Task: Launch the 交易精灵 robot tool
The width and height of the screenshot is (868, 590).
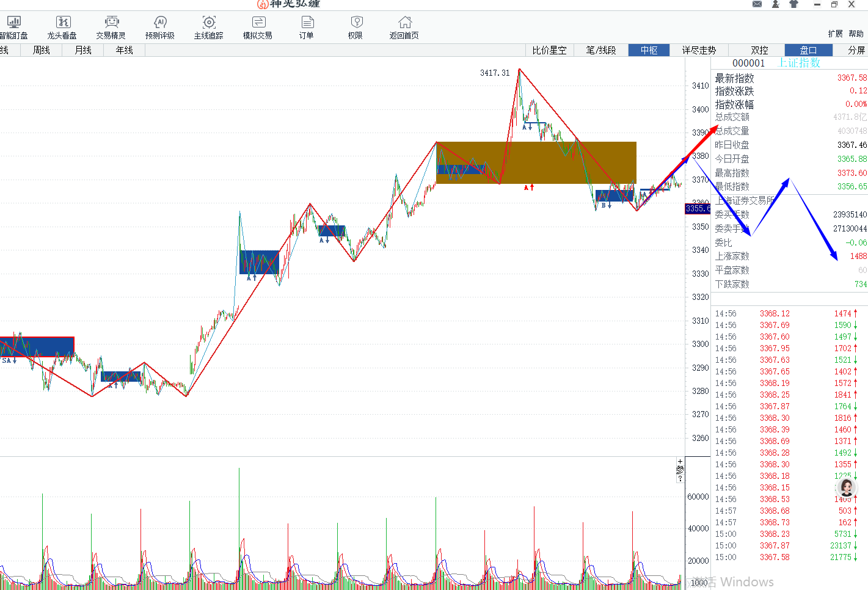Action: point(111,27)
